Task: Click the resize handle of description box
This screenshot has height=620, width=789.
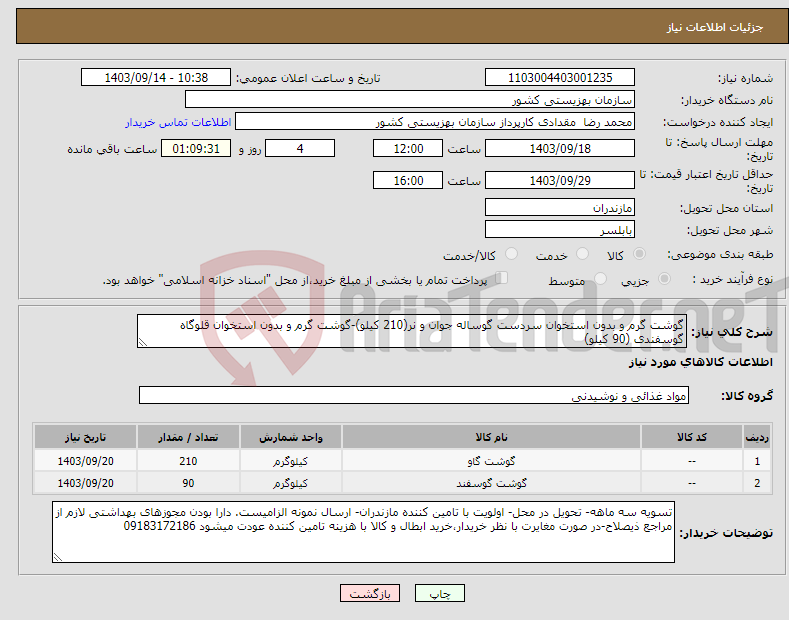Action: pyautogui.click(x=143, y=343)
